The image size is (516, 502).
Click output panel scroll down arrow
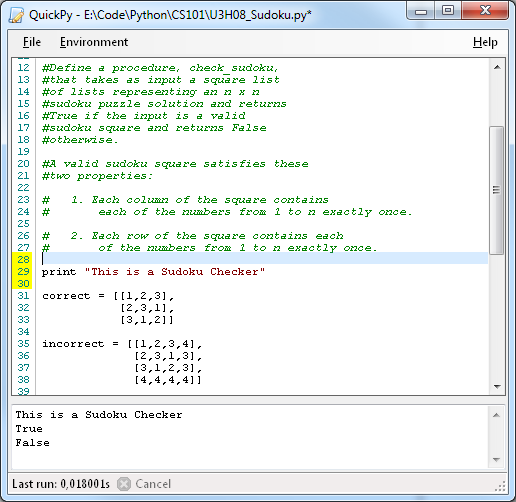[496, 460]
